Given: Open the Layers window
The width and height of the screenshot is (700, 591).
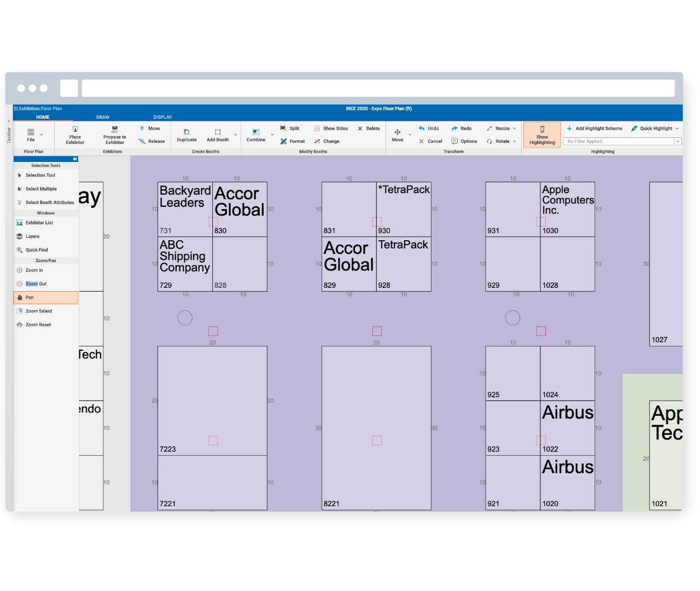Looking at the screenshot, I should pos(46,236).
